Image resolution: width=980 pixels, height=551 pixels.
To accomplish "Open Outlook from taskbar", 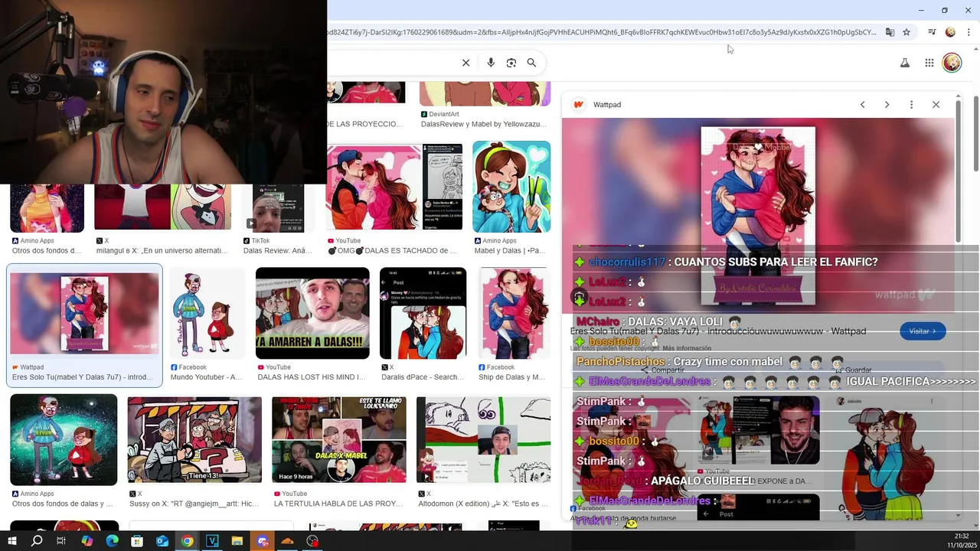I will pyautogui.click(x=162, y=541).
